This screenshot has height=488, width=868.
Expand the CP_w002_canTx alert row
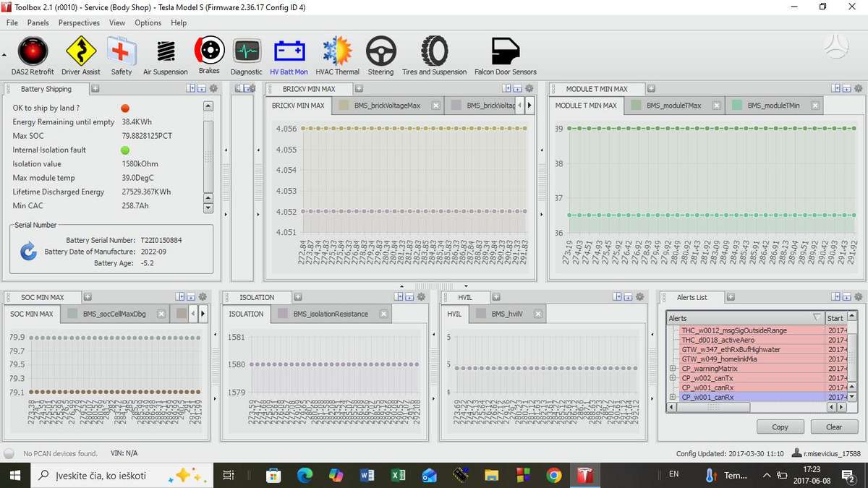(x=673, y=378)
